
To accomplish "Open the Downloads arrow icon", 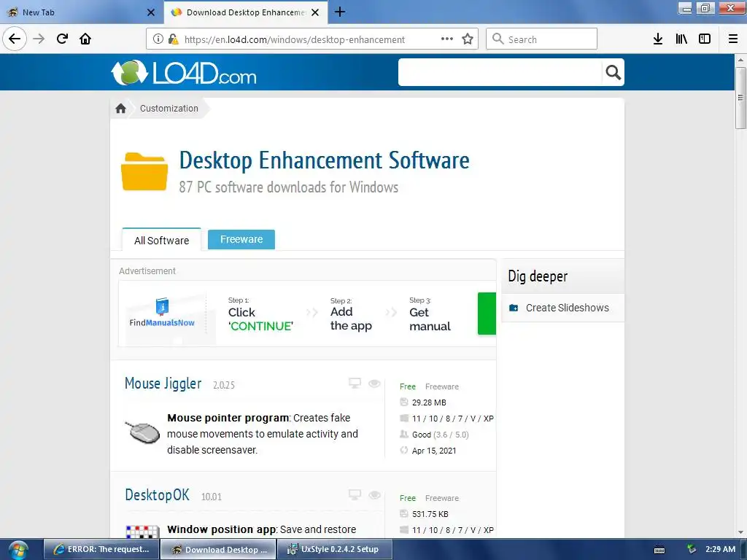I will (x=658, y=39).
